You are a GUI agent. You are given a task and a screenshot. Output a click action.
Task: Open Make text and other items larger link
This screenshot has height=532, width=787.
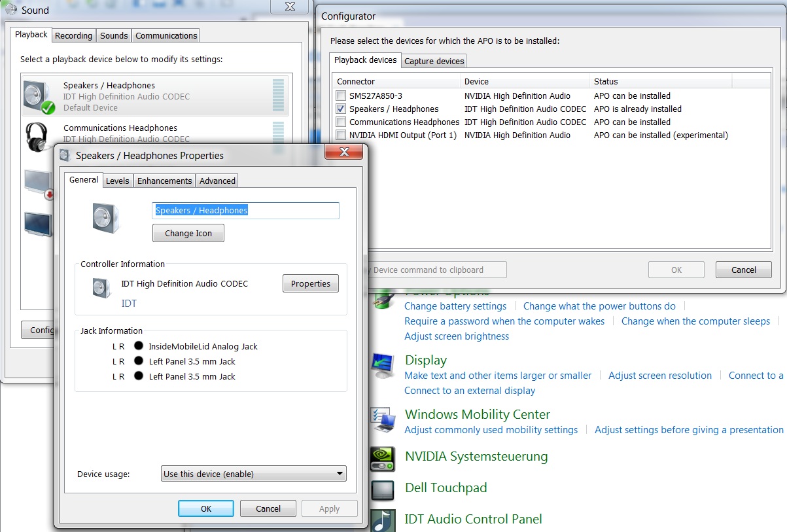click(498, 376)
